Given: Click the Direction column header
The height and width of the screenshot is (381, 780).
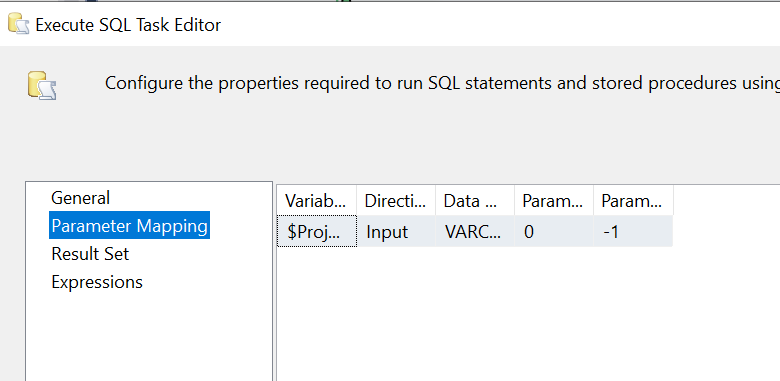Looking at the screenshot, I should coord(396,201).
